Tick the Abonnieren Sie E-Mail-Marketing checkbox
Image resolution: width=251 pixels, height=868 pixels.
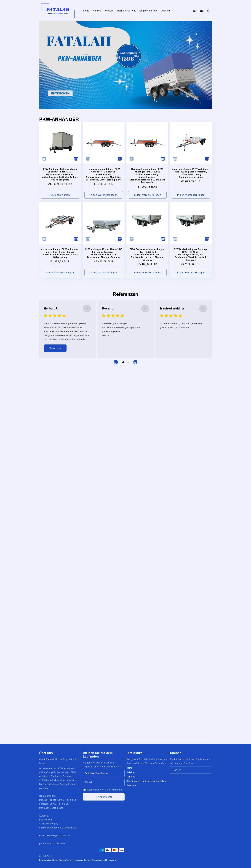[85, 790]
